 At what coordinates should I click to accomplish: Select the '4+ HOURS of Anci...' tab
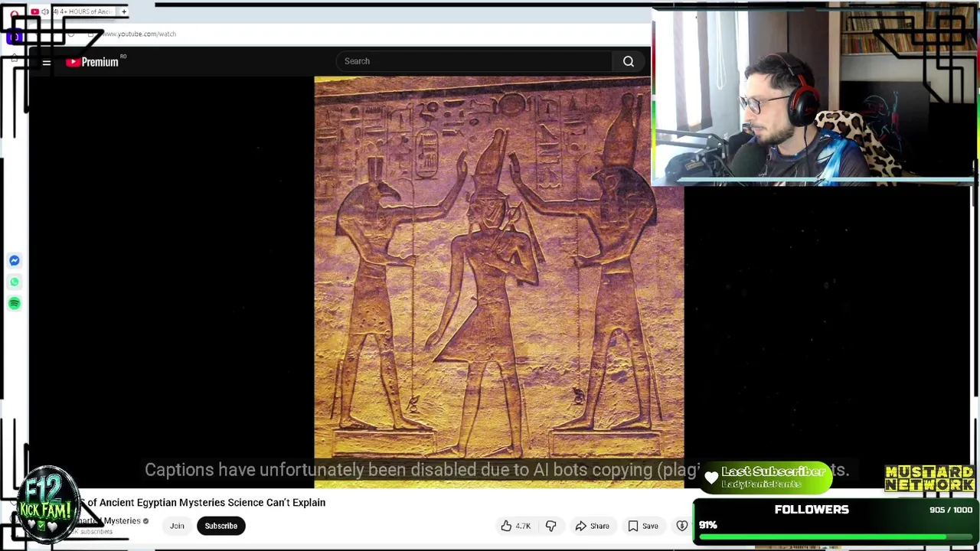[x=73, y=11]
